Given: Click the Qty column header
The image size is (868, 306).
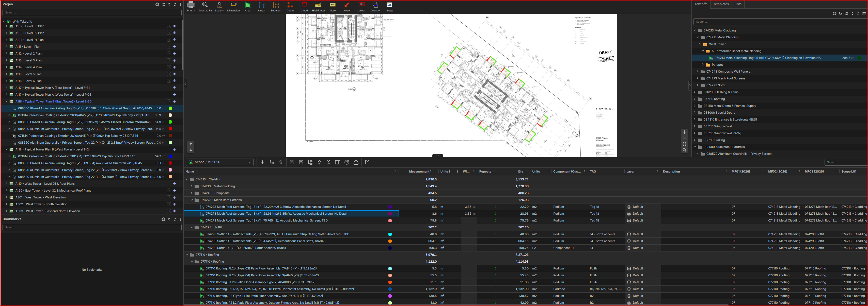Looking at the screenshot, I should [x=520, y=172].
